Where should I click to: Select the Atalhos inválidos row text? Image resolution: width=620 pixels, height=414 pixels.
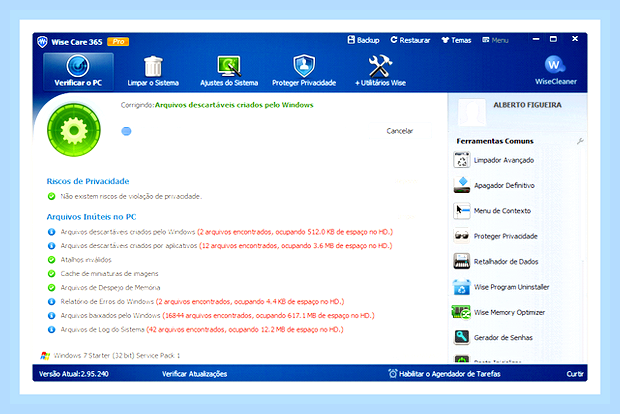86,260
